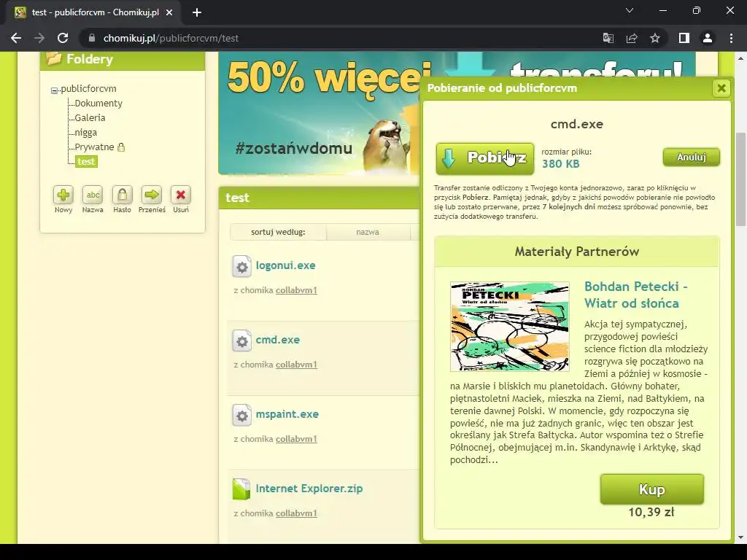This screenshot has width=747, height=560.
Task: Open collabvm1 link under mspaint.exe
Action: pyautogui.click(x=296, y=438)
